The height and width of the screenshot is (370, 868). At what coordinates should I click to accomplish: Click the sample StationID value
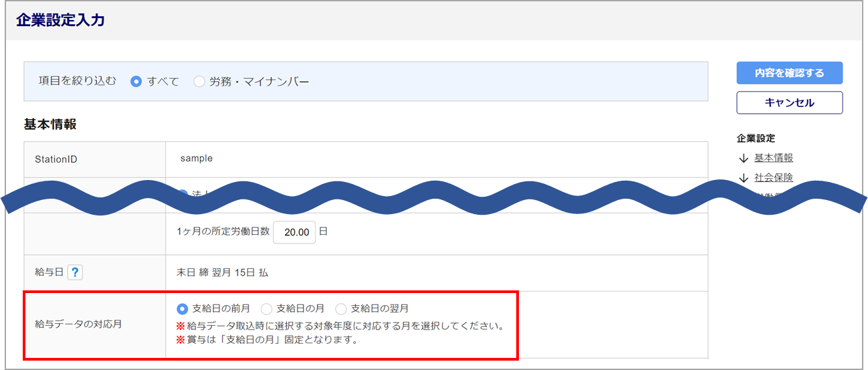click(x=197, y=159)
